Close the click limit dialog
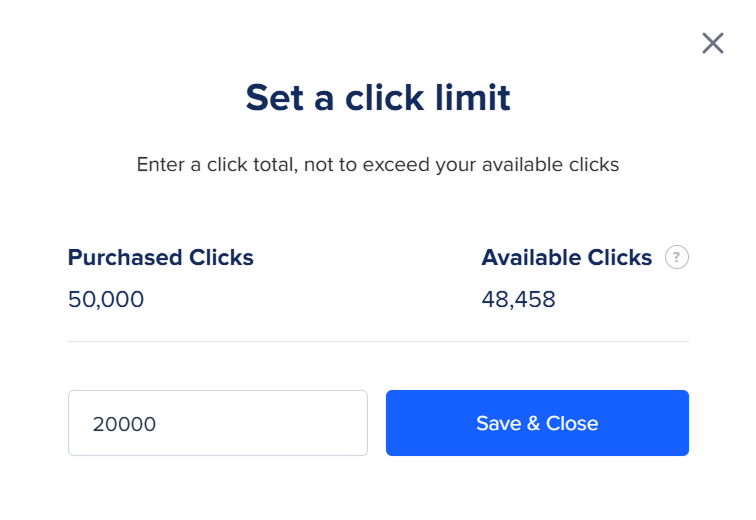 point(712,43)
